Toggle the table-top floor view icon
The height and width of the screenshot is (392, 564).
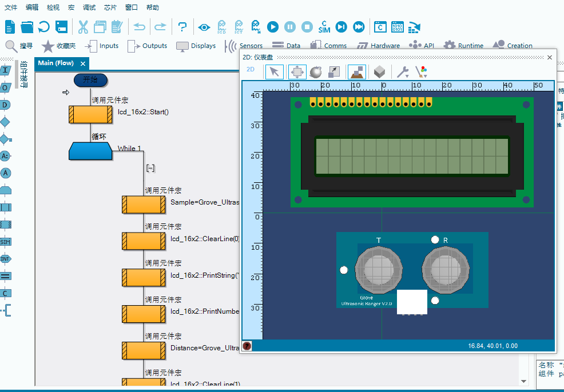point(357,71)
